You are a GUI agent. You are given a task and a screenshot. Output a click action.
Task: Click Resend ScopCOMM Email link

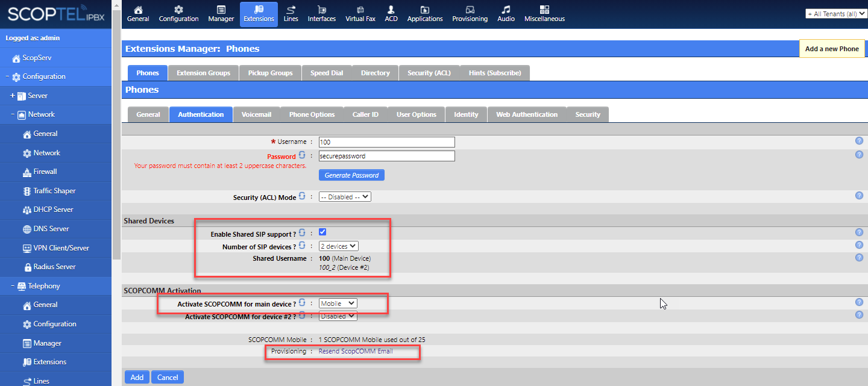(356, 351)
